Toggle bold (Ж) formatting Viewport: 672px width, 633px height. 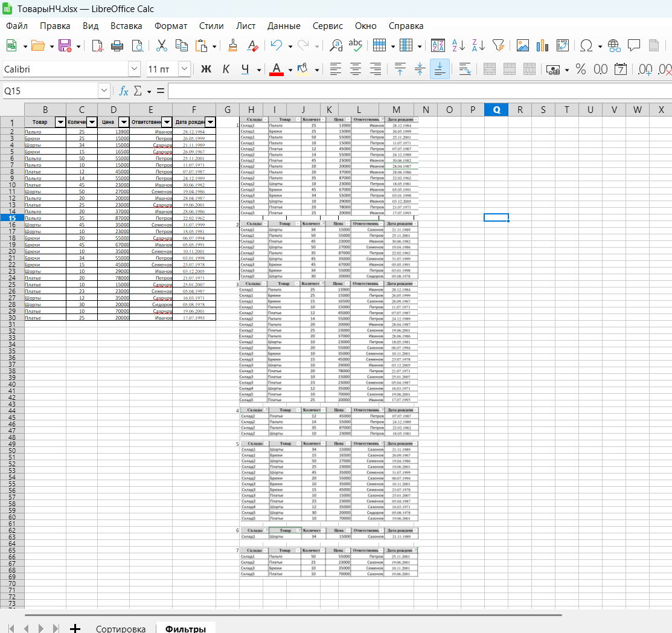(206, 69)
